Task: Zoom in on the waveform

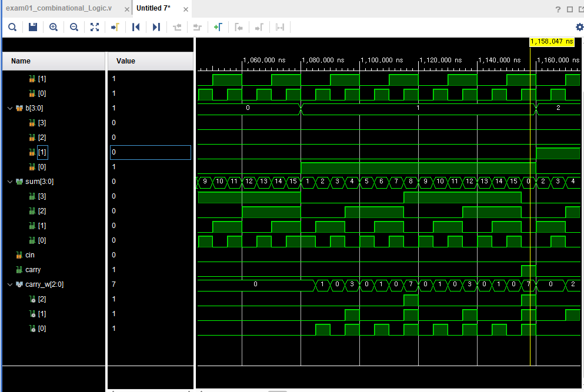Action: pyautogui.click(x=54, y=27)
